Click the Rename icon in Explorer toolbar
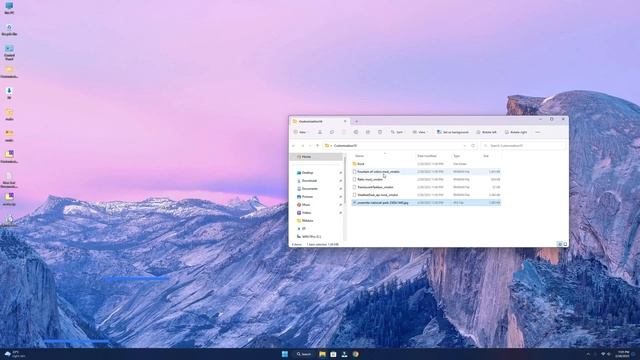The height and width of the screenshot is (360, 640). (x=356, y=132)
